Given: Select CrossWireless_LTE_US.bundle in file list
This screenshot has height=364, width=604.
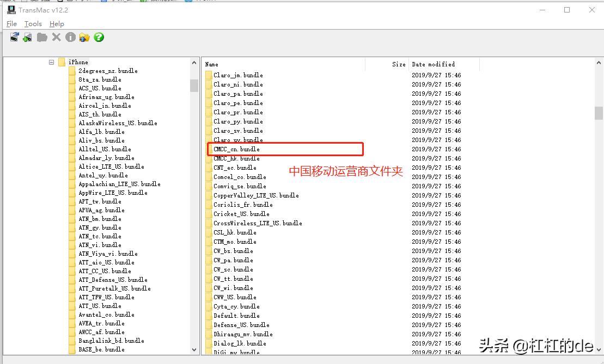Looking at the screenshot, I should tap(258, 223).
